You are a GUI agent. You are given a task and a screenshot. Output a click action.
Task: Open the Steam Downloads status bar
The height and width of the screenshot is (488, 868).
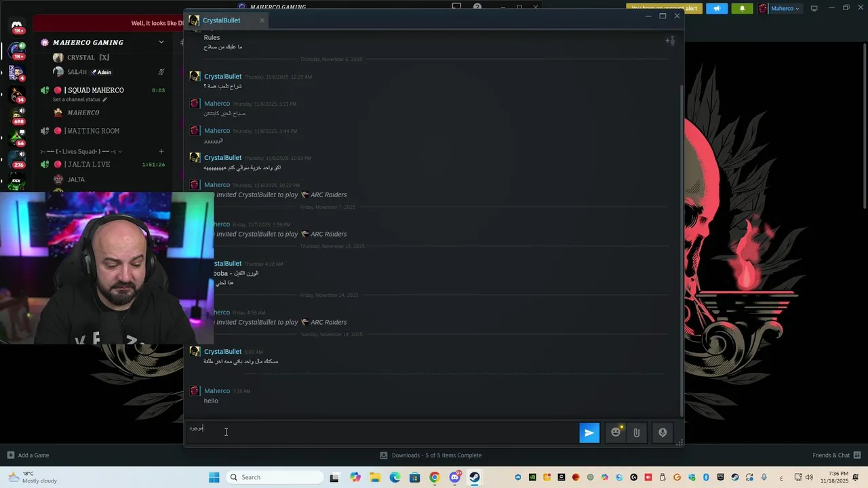431,455
